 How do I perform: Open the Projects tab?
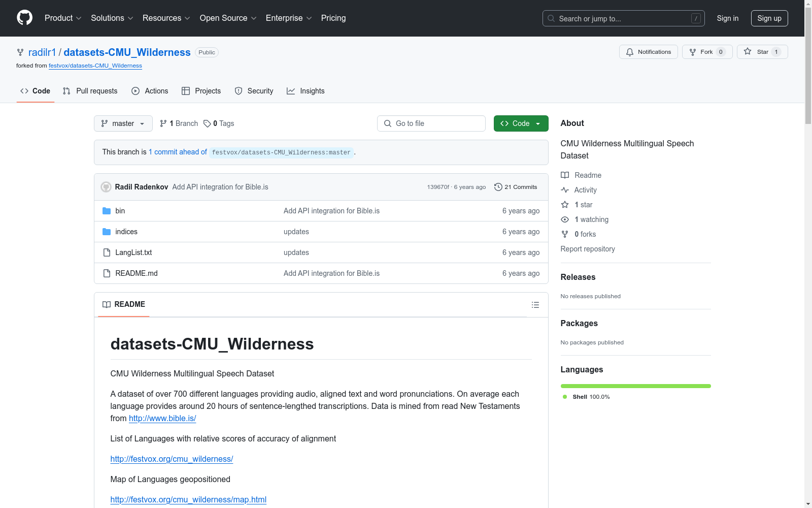(201, 91)
